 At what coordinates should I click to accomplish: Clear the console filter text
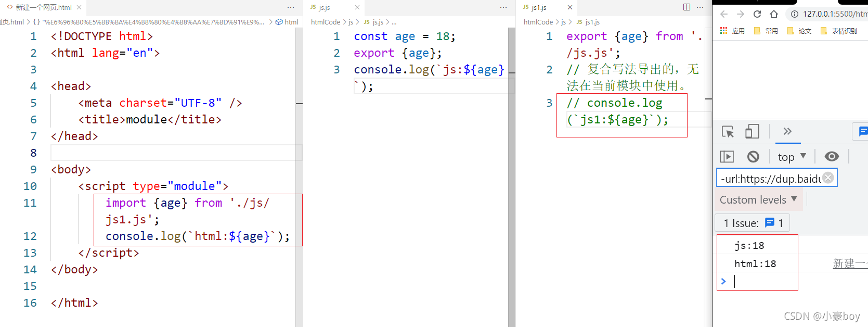tap(828, 178)
